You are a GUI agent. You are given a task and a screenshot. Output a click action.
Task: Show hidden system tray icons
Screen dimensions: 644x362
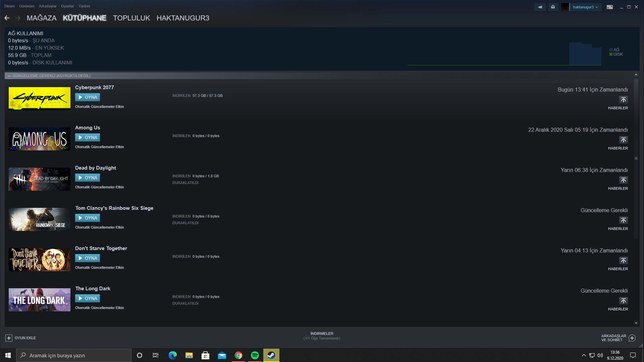pos(584,355)
